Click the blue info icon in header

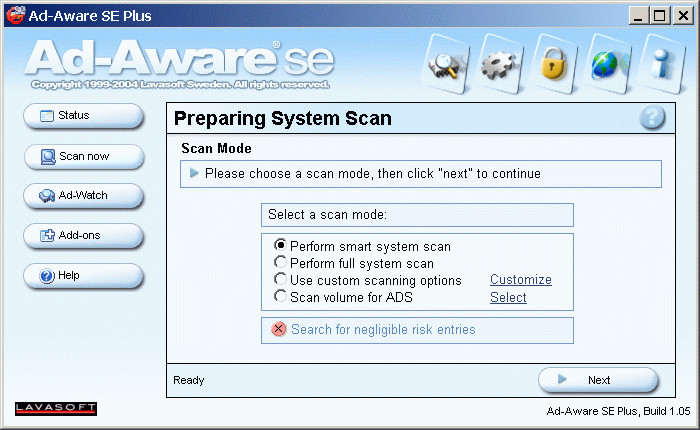[x=660, y=62]
